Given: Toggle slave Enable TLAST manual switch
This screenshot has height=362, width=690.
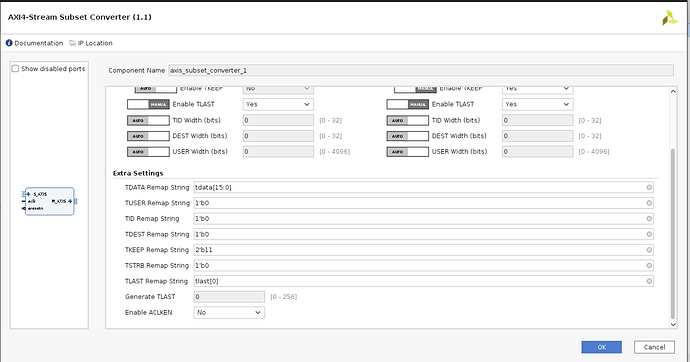Looking at the screenshot, I should [148, 105].
